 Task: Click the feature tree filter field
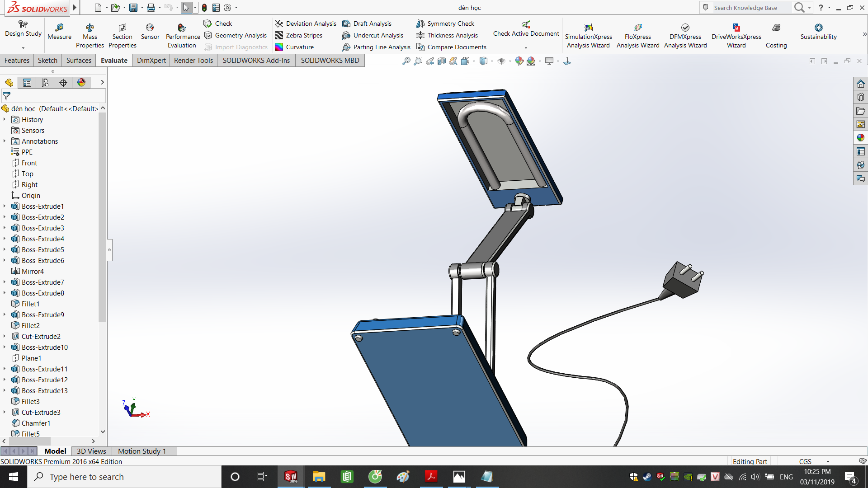click(53, 96)
